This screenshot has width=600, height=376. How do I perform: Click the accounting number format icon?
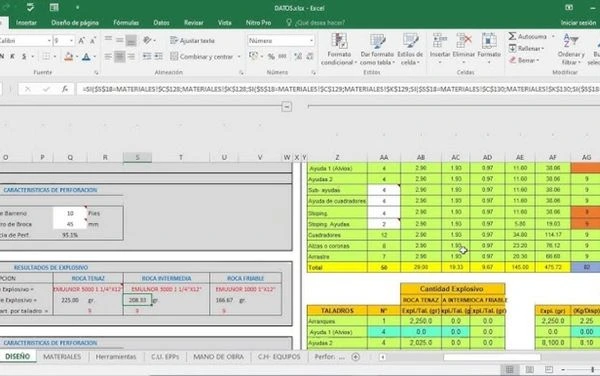coord(253,56)
